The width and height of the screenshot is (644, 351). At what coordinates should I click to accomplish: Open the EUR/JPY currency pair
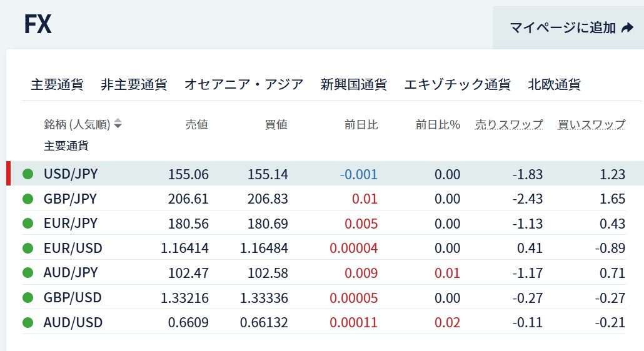(71, 224)
